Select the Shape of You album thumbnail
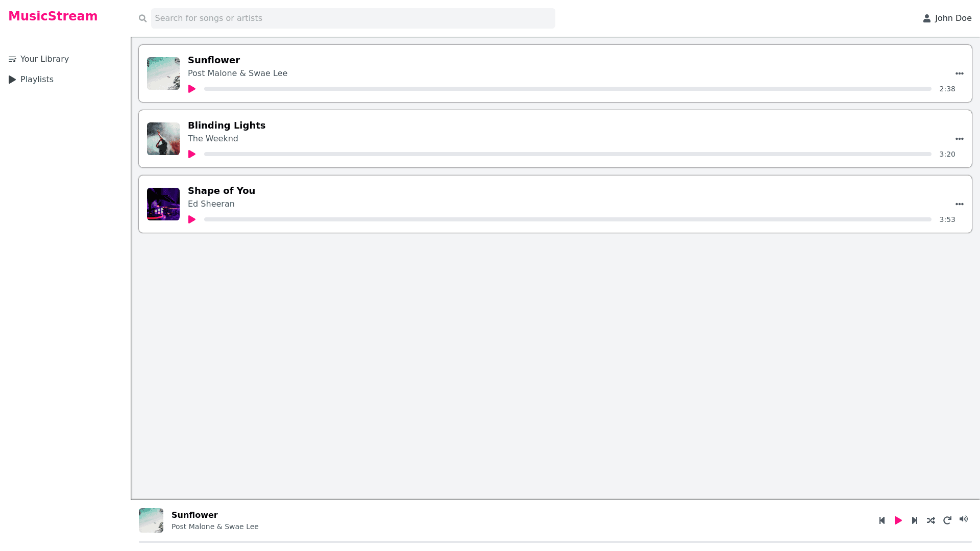Screen dimensions: 980x551 coord(163,204)
